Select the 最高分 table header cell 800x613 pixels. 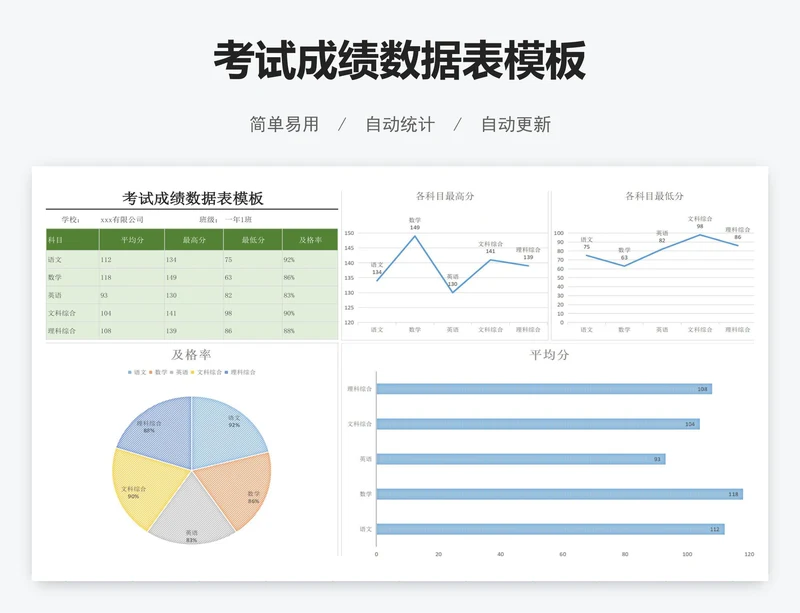pyautogui.click(x=194, y=239)
